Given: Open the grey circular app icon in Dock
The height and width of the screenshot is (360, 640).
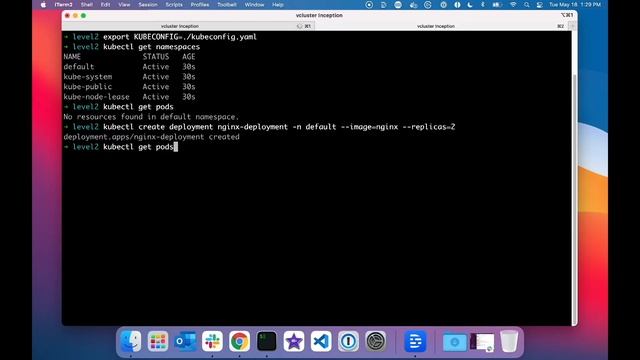Looking at the screenshot, I should point(376,341).
